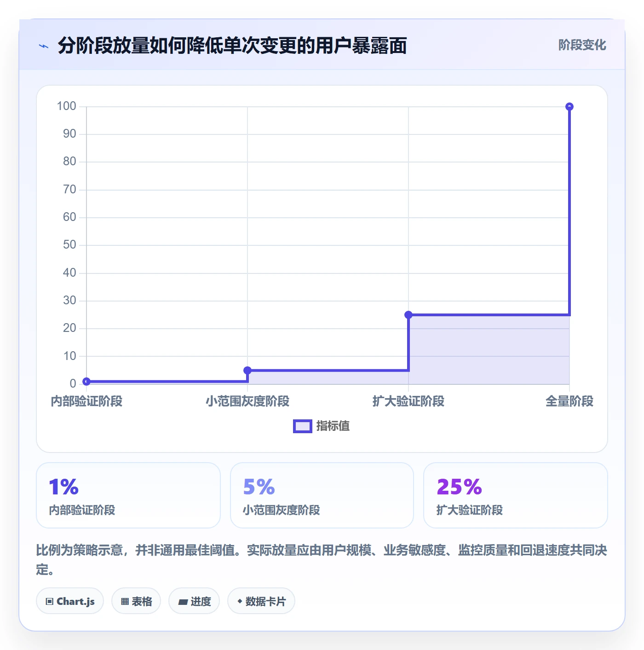Screen dimensions: 644x650
Task: Click the bar icon in 进度 tag
Action: 183,602
